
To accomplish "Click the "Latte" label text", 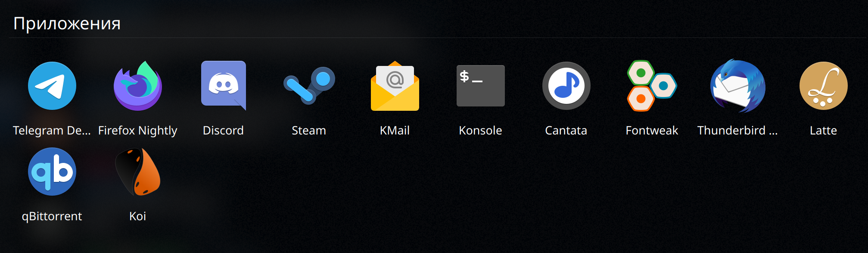I will click(x=823, y=131).
